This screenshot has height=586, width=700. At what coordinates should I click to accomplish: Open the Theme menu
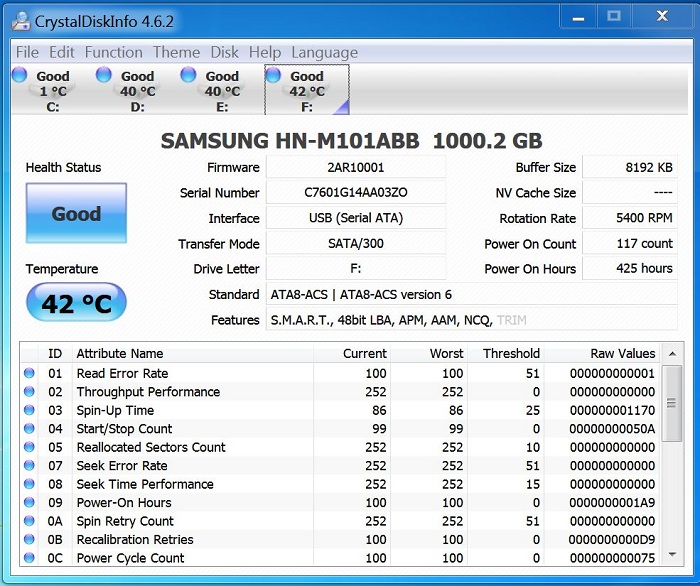[x=176, y=52]
